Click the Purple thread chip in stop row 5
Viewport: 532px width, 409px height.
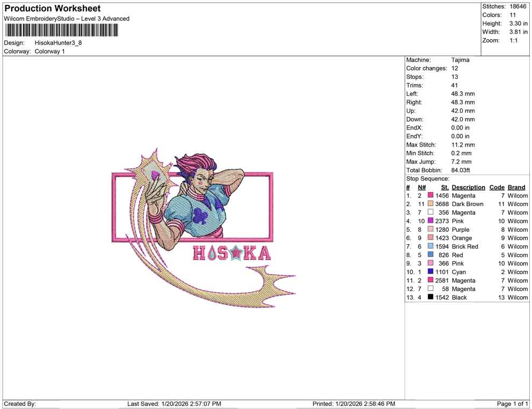tap(429, 230)
